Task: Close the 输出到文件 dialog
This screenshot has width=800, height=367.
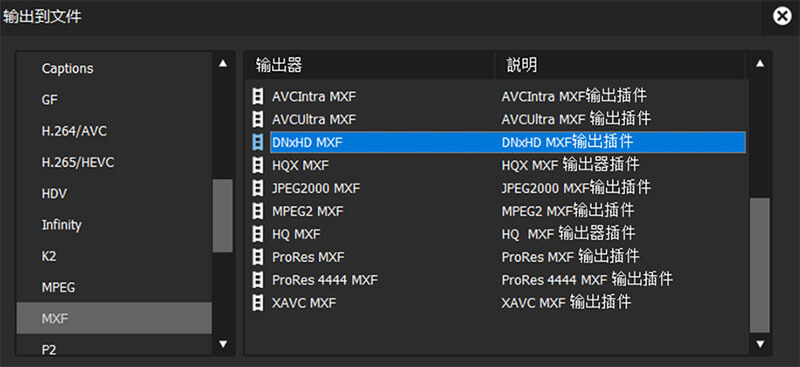Action: tap(781, 17)
